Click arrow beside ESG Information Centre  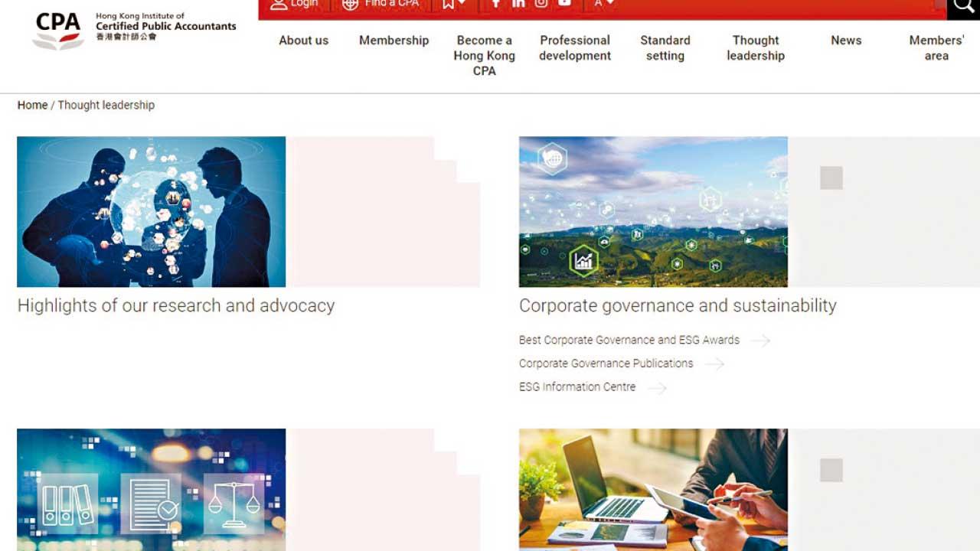pos(657,388)
